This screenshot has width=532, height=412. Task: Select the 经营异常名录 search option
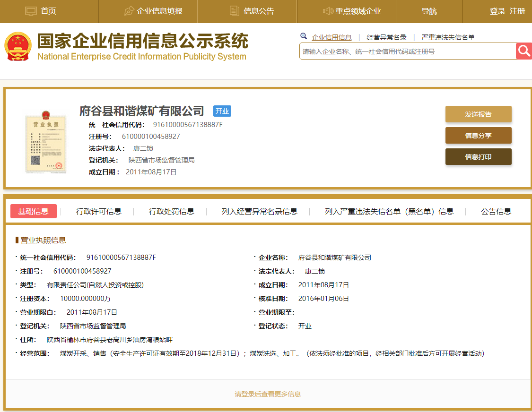coord(386,37)
